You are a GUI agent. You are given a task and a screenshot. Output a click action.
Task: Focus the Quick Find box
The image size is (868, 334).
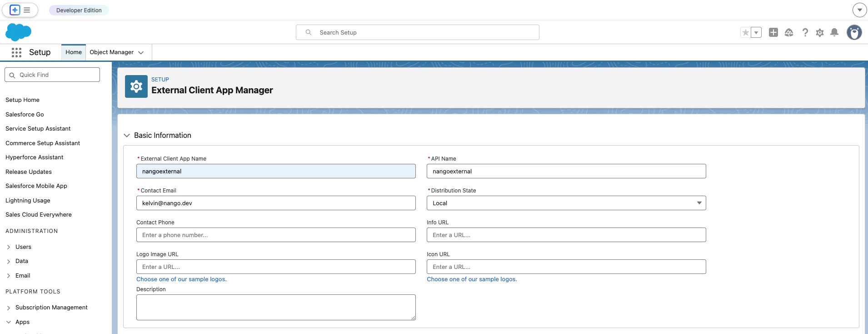click(x=52, y=75)
